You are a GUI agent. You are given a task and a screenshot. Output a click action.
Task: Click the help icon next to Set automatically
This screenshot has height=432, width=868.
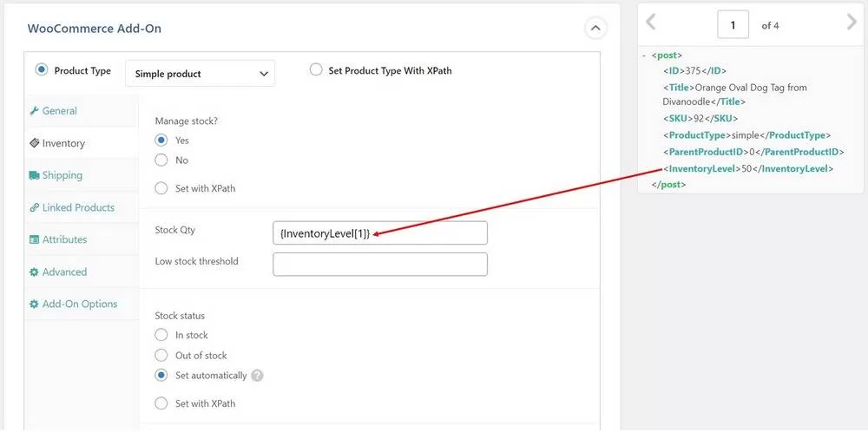(x=257, y=376)
